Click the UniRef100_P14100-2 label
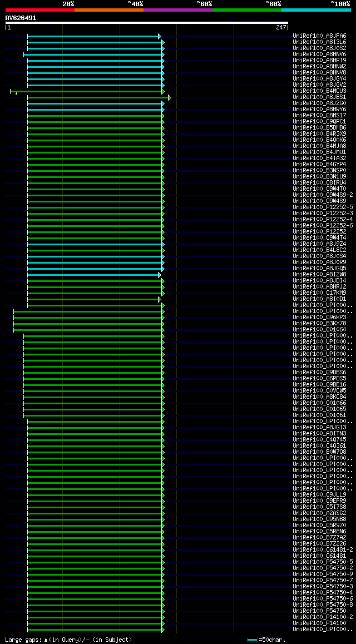 [323, 617]
